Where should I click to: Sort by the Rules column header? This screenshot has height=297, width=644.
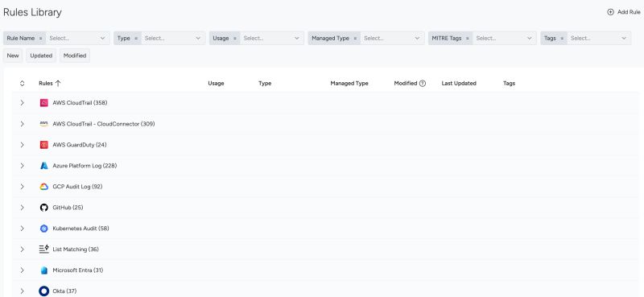46,83
